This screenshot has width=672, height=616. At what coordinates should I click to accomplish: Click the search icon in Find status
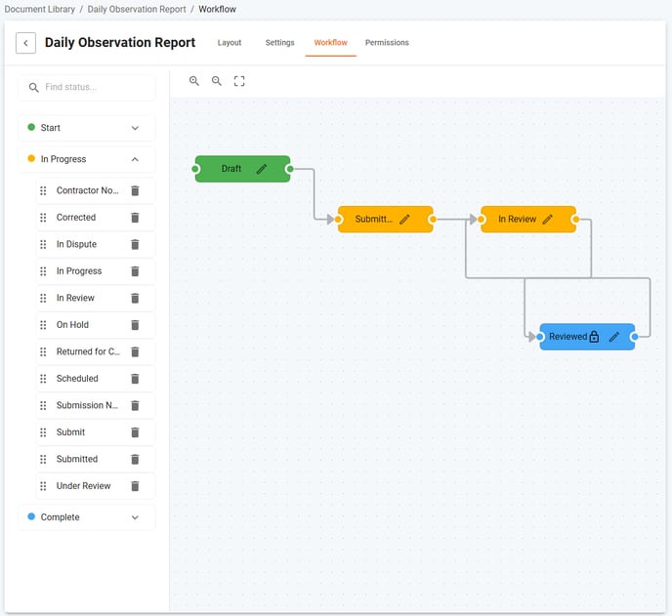(x=33, y=88)
